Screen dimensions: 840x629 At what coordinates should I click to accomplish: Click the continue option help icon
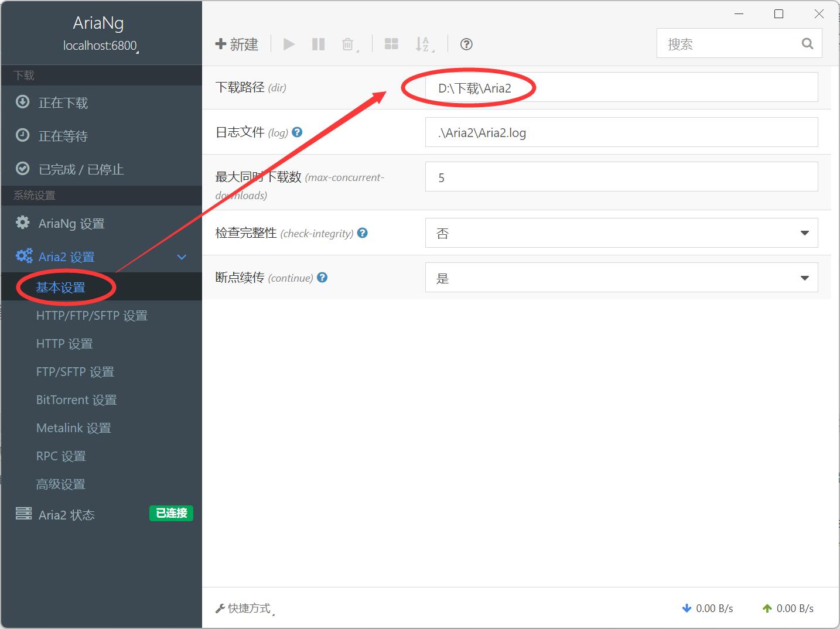(x=322, y=278)
